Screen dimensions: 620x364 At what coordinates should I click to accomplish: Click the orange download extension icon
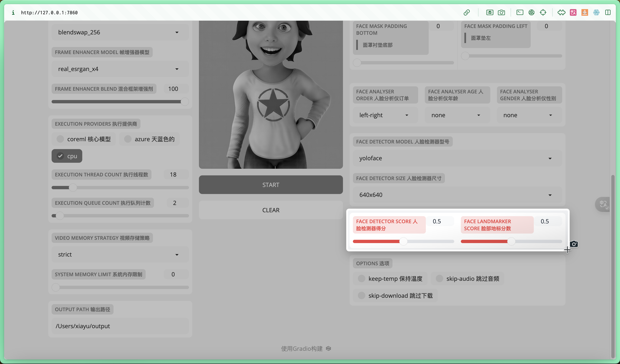[x=585, y=13]
